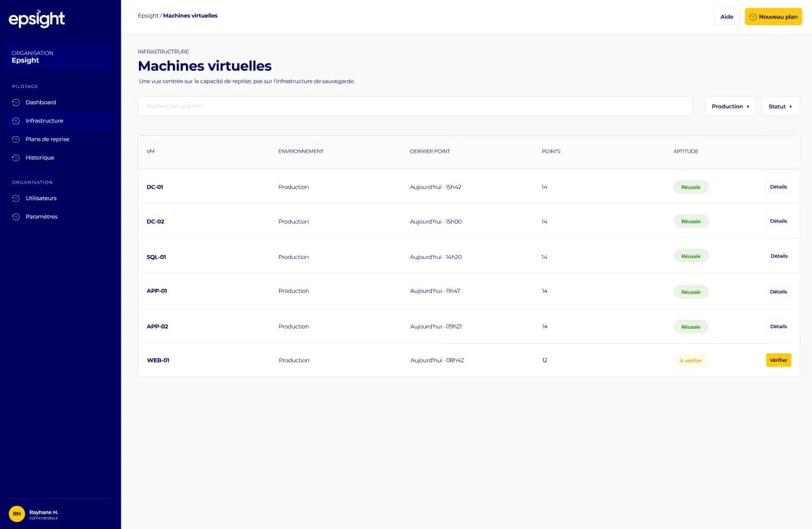This screenshot has height=529, width=812.
Task: Click the Environnement column header
Action: tap(301, 151)
